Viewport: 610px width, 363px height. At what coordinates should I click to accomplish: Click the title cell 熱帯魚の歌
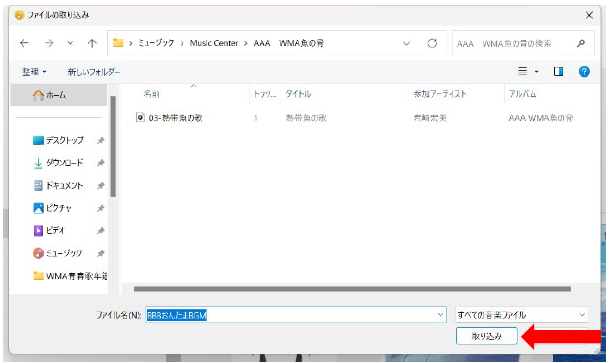[x=306, y=117]
